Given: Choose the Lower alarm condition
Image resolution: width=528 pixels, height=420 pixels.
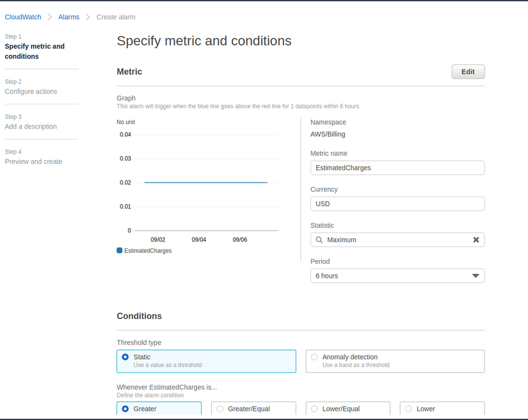Looking at the screenshot, I should pyautogui.click(x=408, y=408).
